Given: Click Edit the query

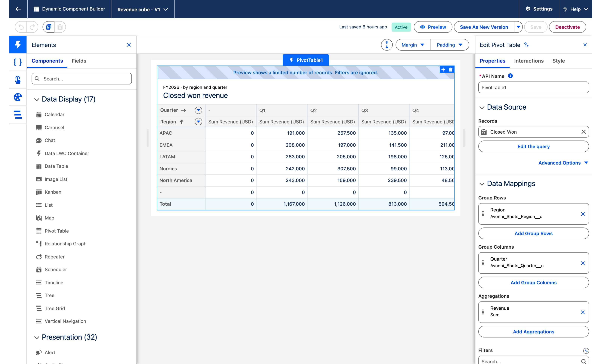Looking at the screenshot, I should coord(533,146).
